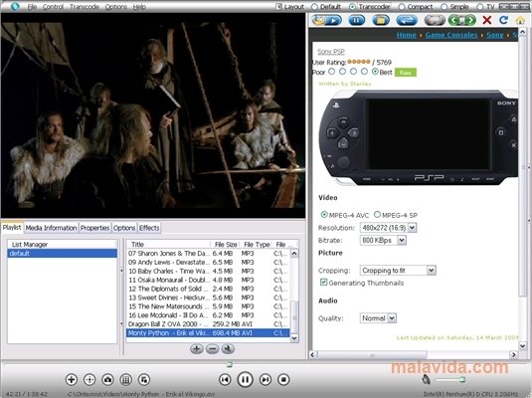Click the device page horizontal scrollbar
Image resolution: width=532 pixels, height=398 pixels.
372,355
